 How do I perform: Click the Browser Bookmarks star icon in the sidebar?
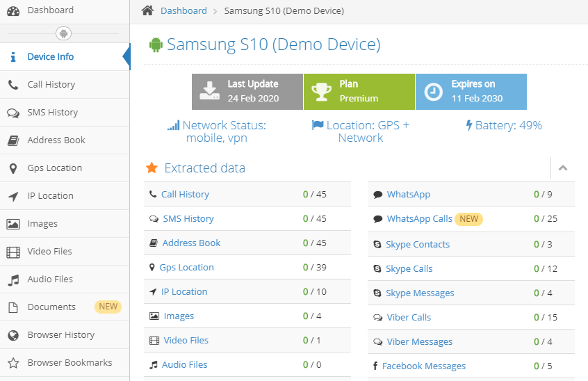(x=13, y=363)
